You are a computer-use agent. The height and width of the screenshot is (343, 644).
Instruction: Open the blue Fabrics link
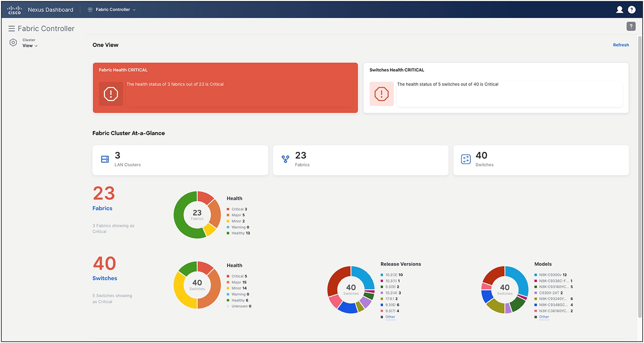click(x=102, y=208)
